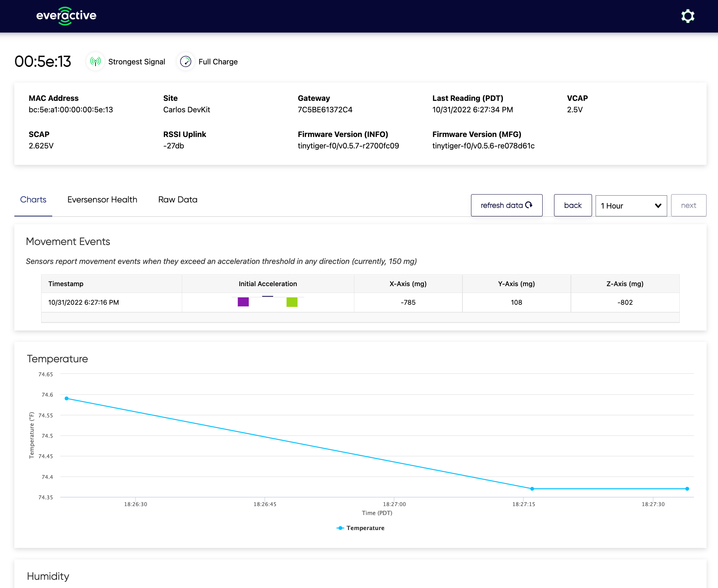Click the back button
This screenshot has height=588, width=718.
pos(572,205)
